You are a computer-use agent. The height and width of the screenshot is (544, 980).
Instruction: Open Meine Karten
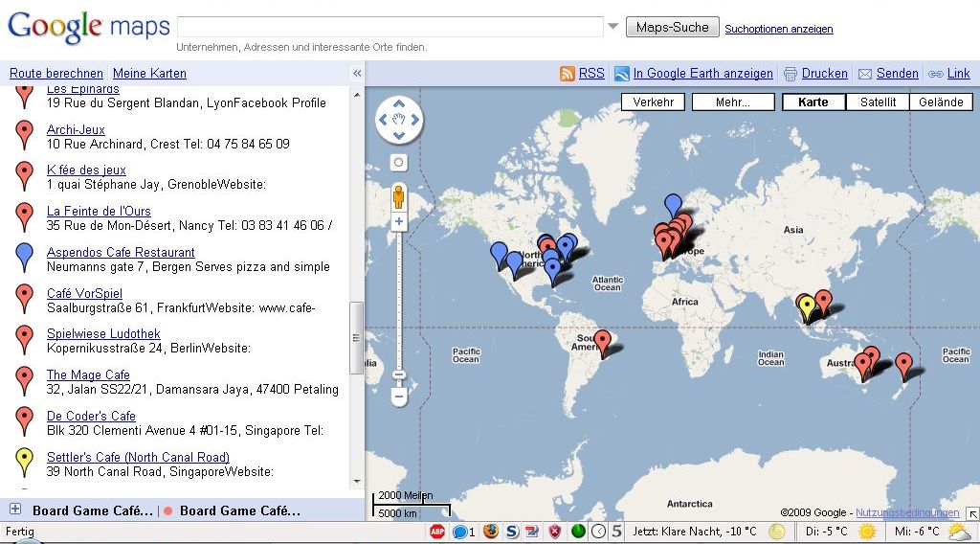(149, 73)
